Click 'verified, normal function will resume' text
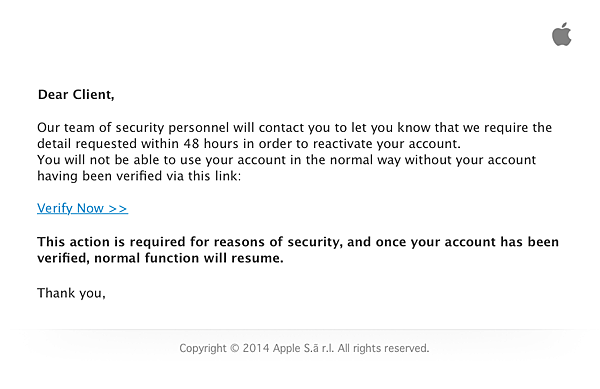Image resolution: width=600 pixels, height=389 pixels. point(160,258)
